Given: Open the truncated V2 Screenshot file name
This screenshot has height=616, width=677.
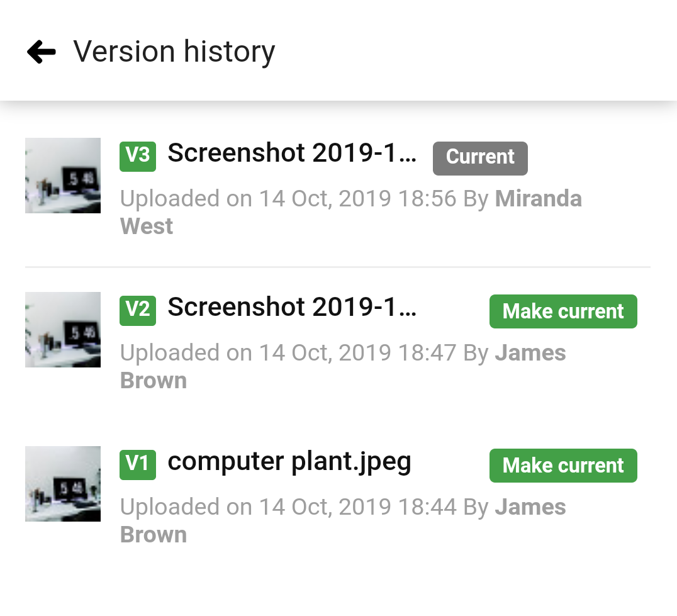Looking at the screenshot, I should click(x=292, y=306).
